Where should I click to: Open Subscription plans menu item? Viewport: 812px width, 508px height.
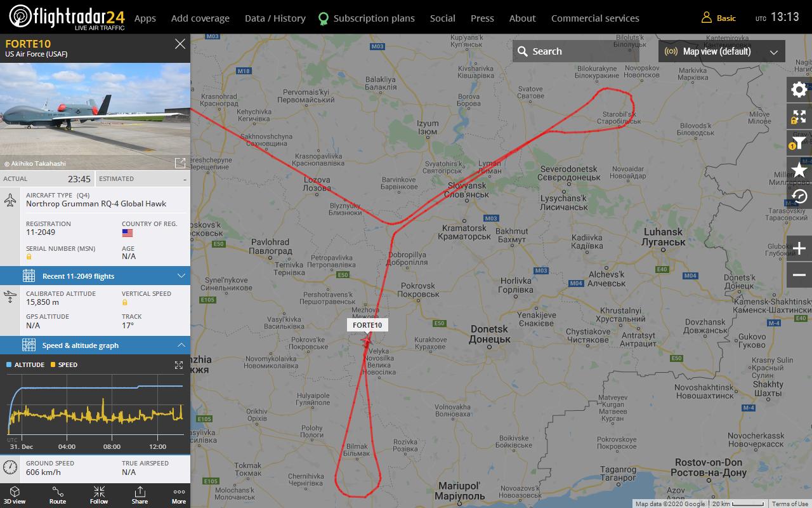coord(367,18)
